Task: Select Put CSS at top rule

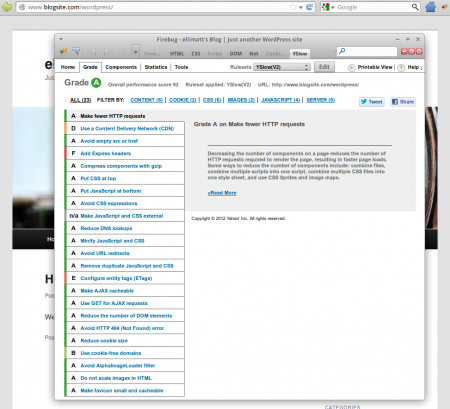Action: pos(124,178)
